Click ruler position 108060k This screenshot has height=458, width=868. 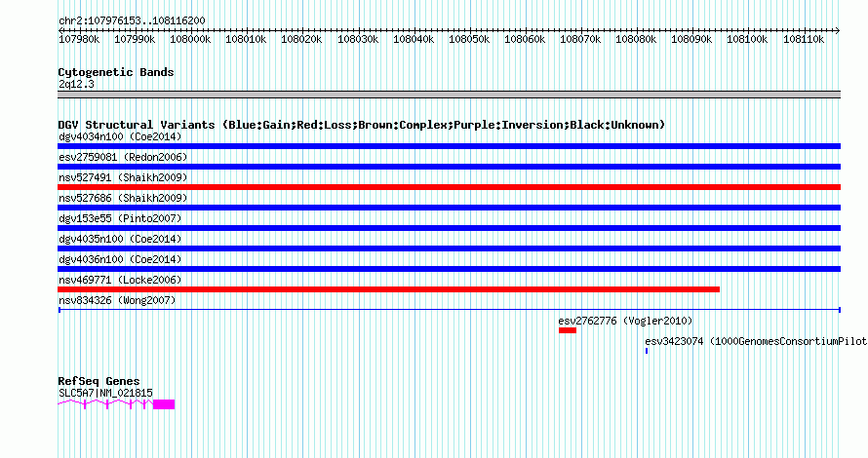pyautogui.click(x=525, y=40)
